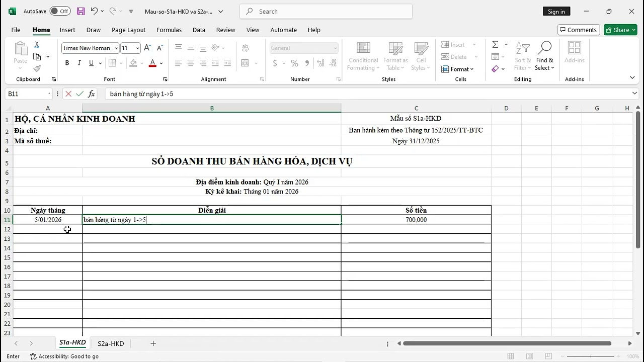Click the green Share button

620,30
